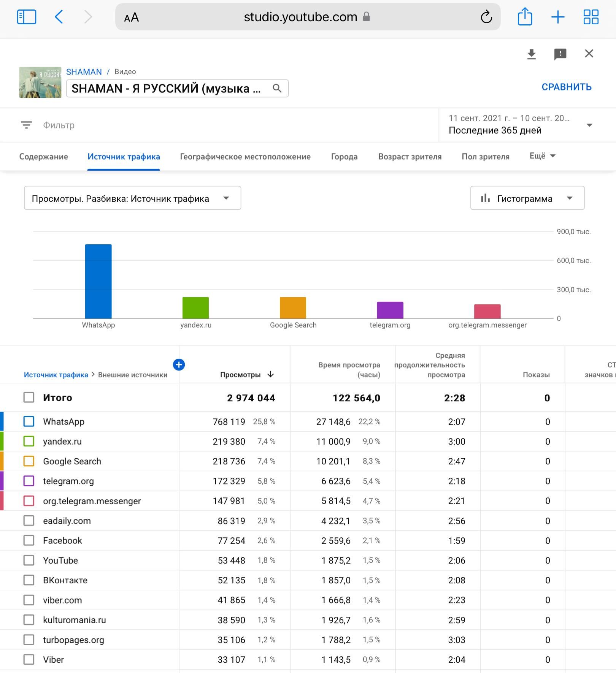
Task: Toggle the org.telegram.messenger row checkbox
Action: tap(29, 501)
